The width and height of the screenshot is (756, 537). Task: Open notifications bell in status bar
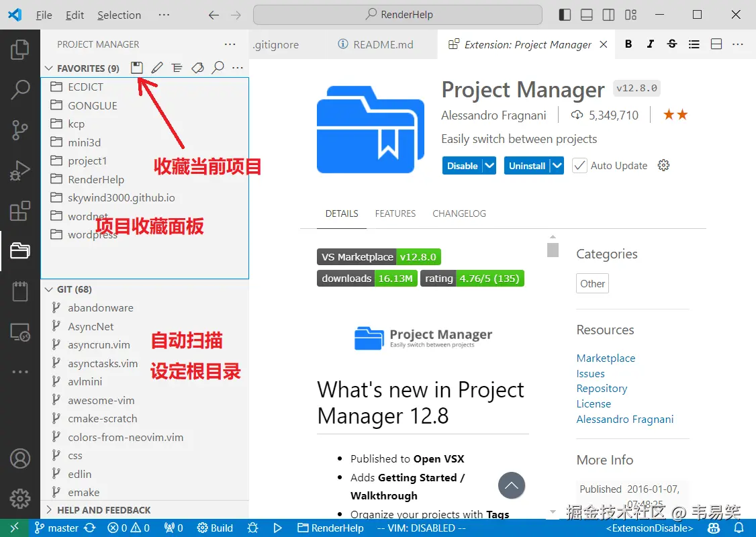(x=739, y=528)
